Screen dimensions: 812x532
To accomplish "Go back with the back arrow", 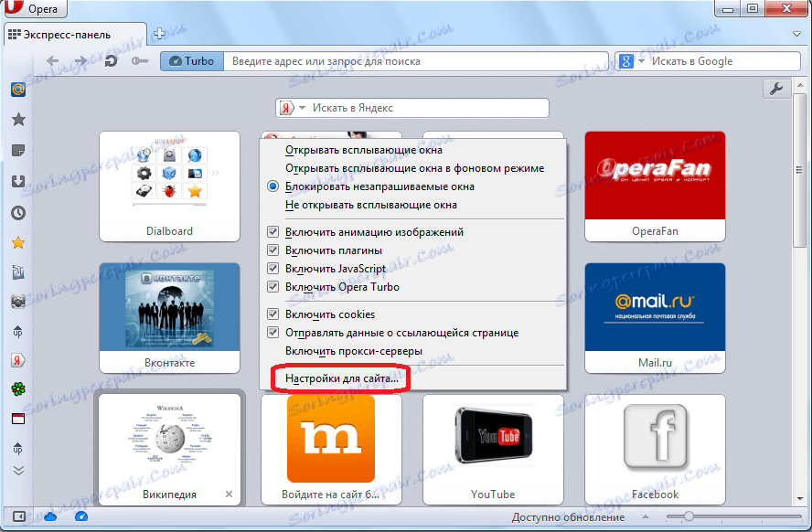I will click(52, 61).
